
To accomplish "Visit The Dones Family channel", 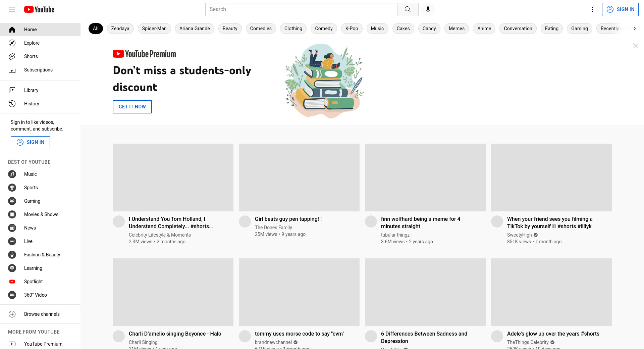I will coord(273,228).
